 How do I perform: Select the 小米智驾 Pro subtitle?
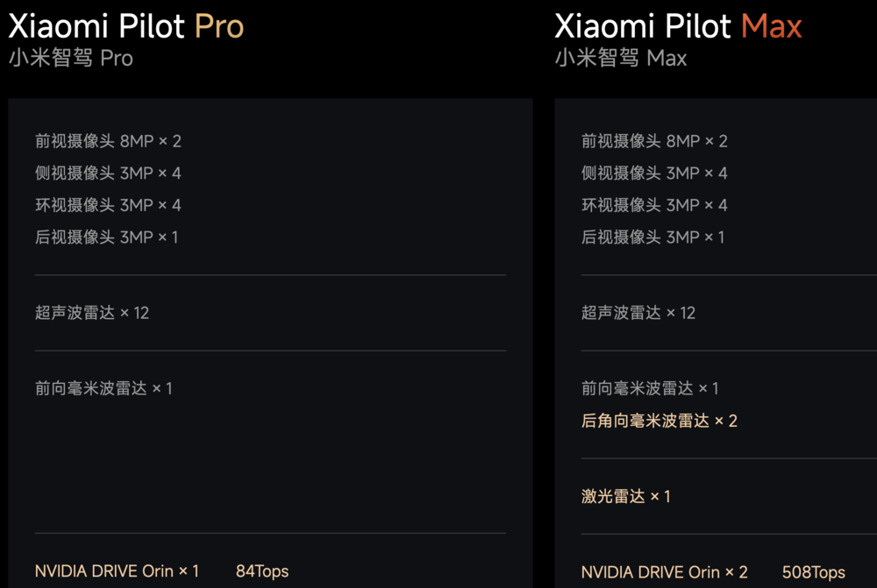71,59
